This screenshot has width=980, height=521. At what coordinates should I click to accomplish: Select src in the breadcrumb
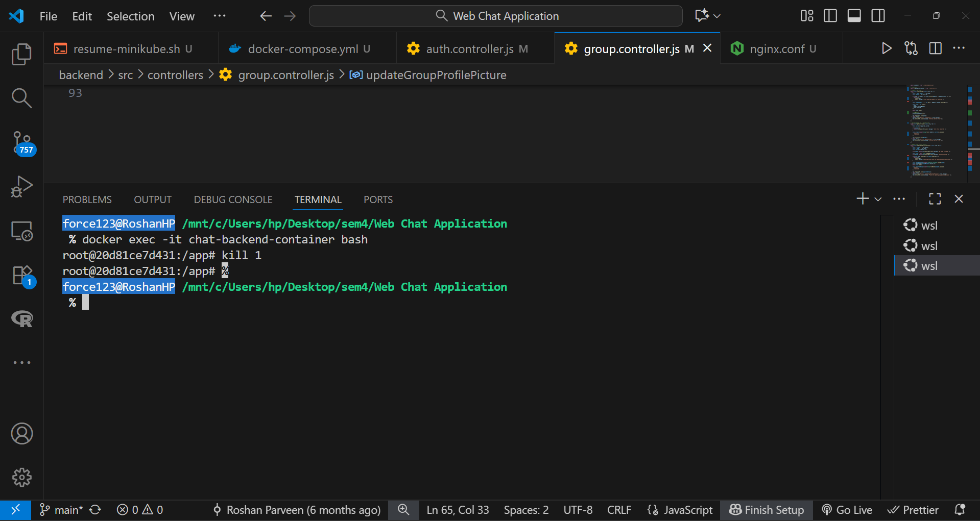pos(125,75)
